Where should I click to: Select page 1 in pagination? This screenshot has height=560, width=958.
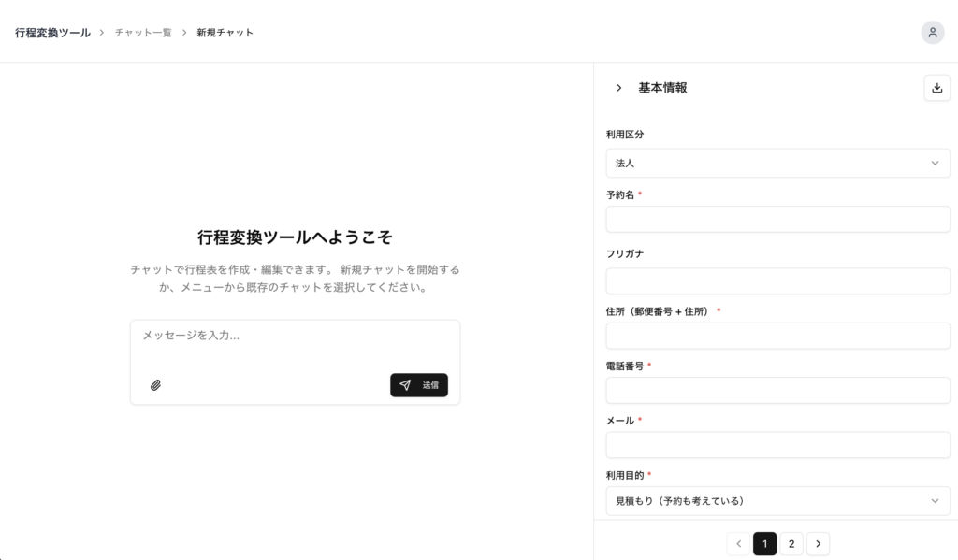point(764,544)
